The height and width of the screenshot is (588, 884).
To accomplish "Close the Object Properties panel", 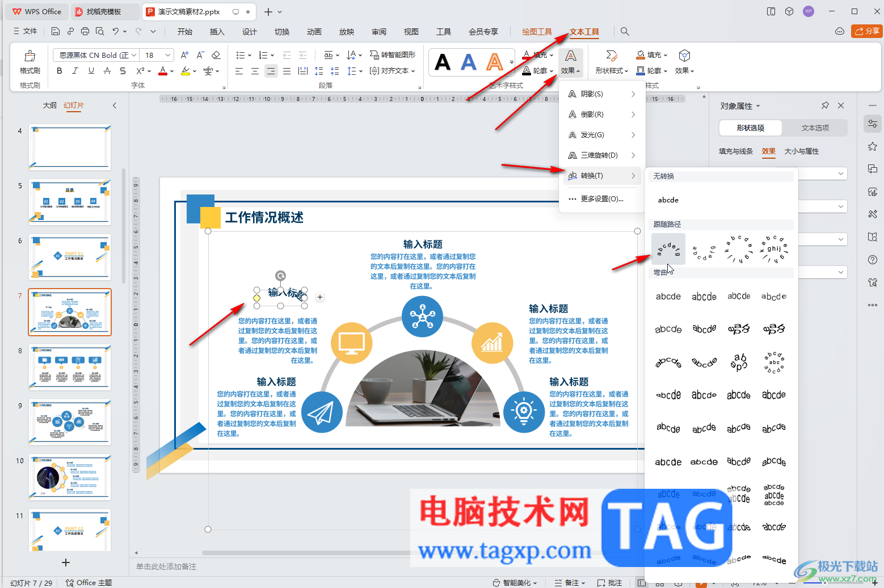I will point(841,105).
